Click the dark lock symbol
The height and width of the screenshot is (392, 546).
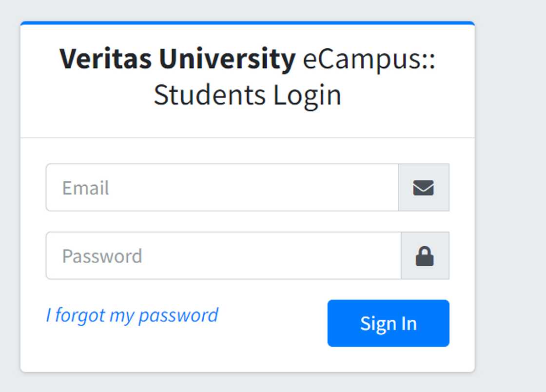(425, 256)
